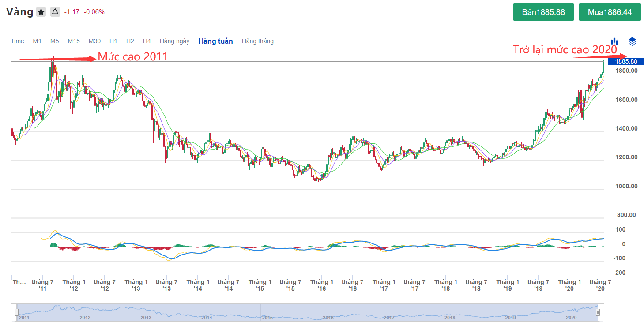Click the bell price alert icon

[55, 12]
